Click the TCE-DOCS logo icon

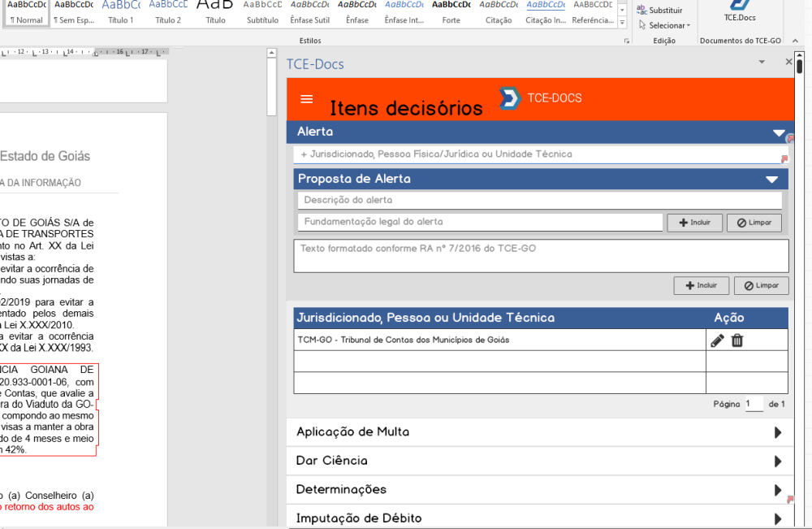pos(509,98)
